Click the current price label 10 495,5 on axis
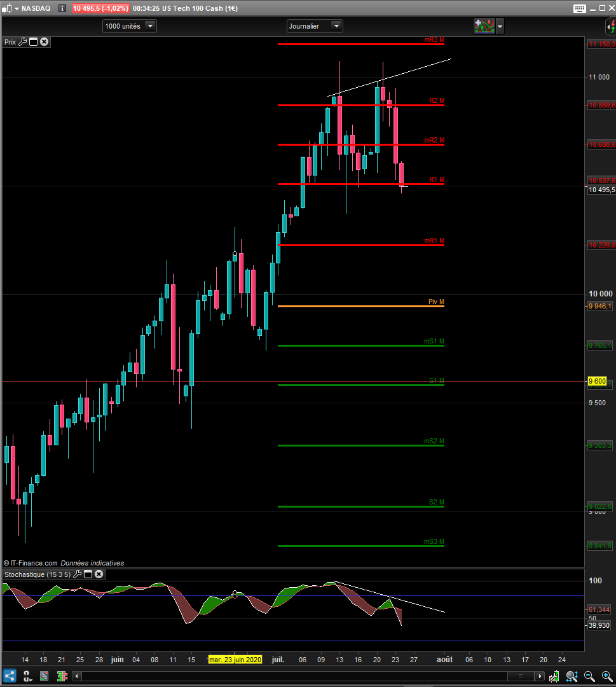Viewport: 616px width, 687px height. point(601,190)
